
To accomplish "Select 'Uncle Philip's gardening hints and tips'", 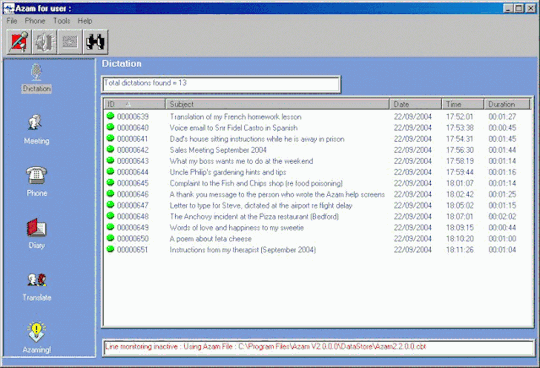I will pos(228,172).
